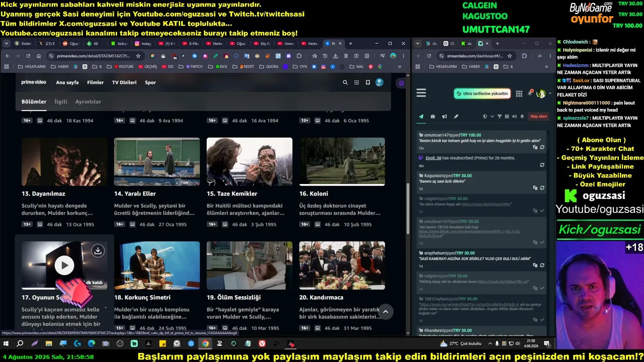
Task: Replay the Kagustoo TRY 30.00 tip alert
Action: 542,188
